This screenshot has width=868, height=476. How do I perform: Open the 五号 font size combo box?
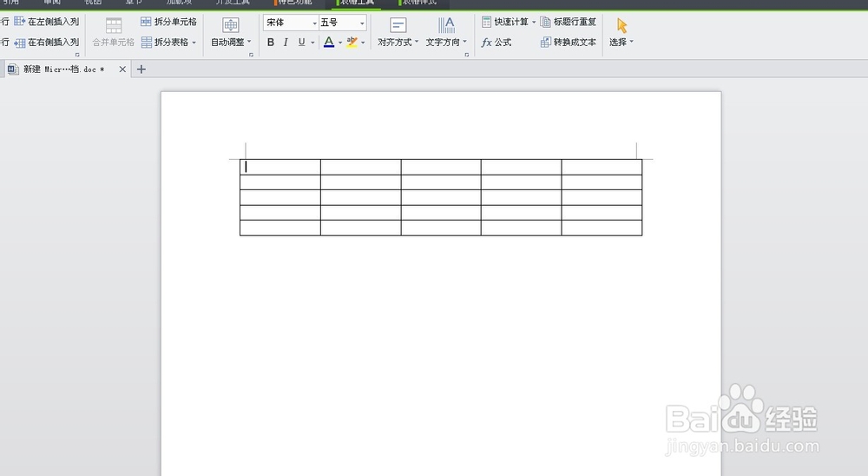point(343,23)
